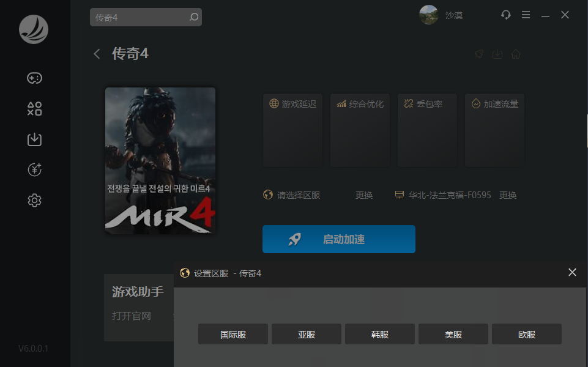Image resolution: width=588 pixels, height=367 pixels.
Task: Select the 国际服 region option
Action: click(x=233, y=335)
